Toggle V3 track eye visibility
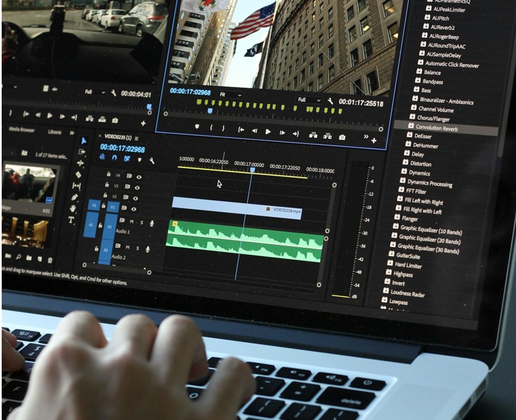The width and height of the screenshot is (516, 420). pyautogui.click(x=137, y=187)
